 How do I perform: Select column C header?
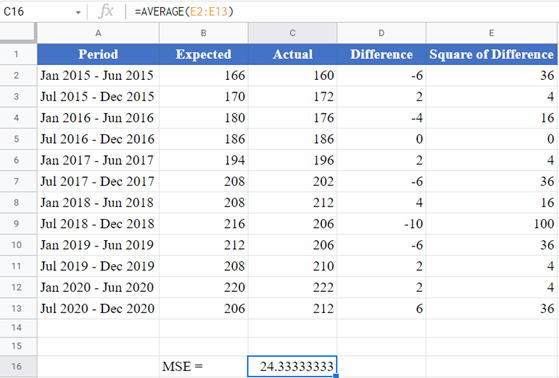[292, 33]
